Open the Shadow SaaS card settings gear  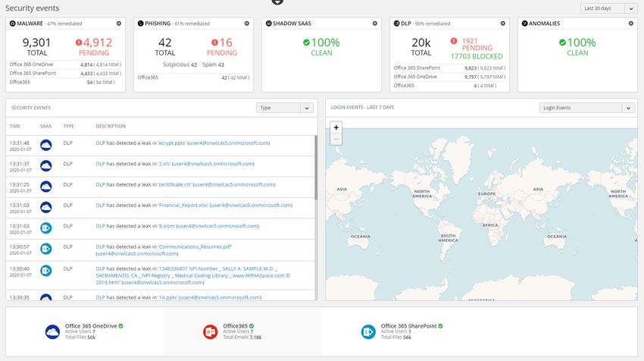click(x=375, y=24)
